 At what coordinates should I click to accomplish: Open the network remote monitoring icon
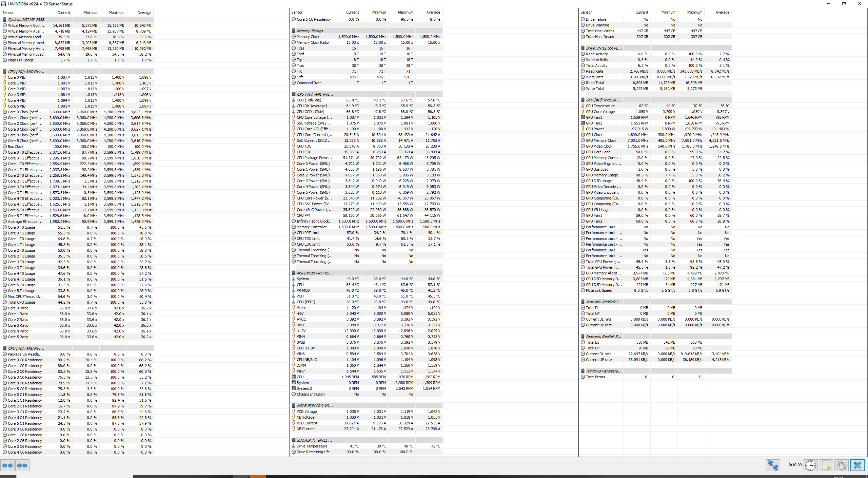[773, 465]
